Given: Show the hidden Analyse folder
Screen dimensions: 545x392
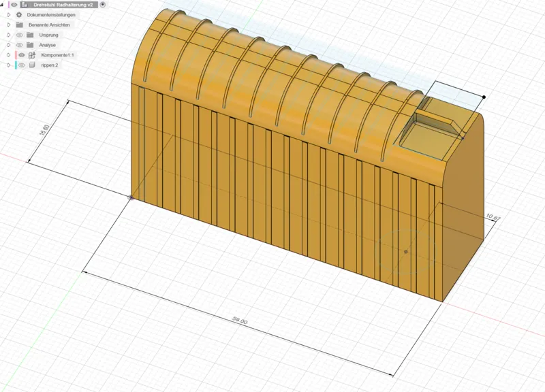Looking at the screenshot, I should [20, 45].
